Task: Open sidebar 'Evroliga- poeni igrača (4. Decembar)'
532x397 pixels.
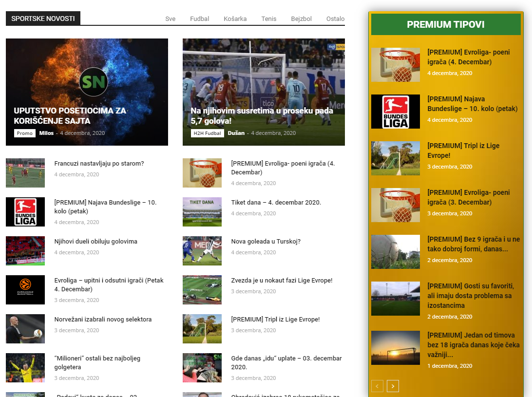Action: (x=469, y=57)
